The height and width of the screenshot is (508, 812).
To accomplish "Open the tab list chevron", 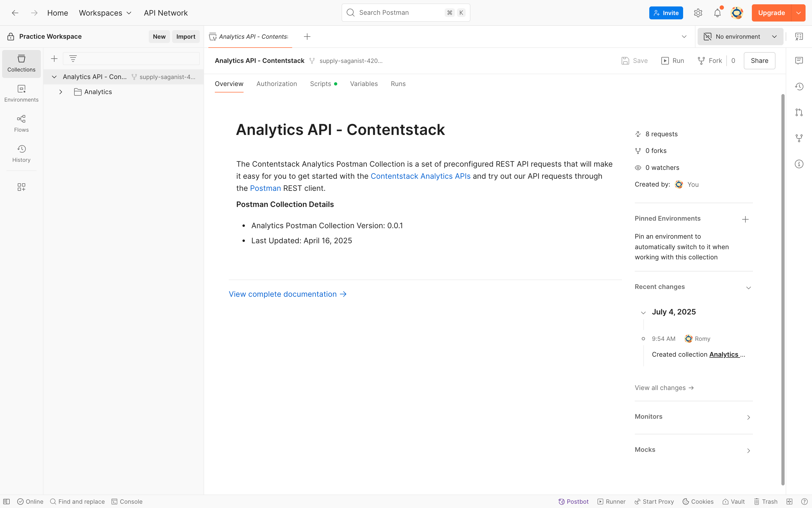I will coord(684,37).
